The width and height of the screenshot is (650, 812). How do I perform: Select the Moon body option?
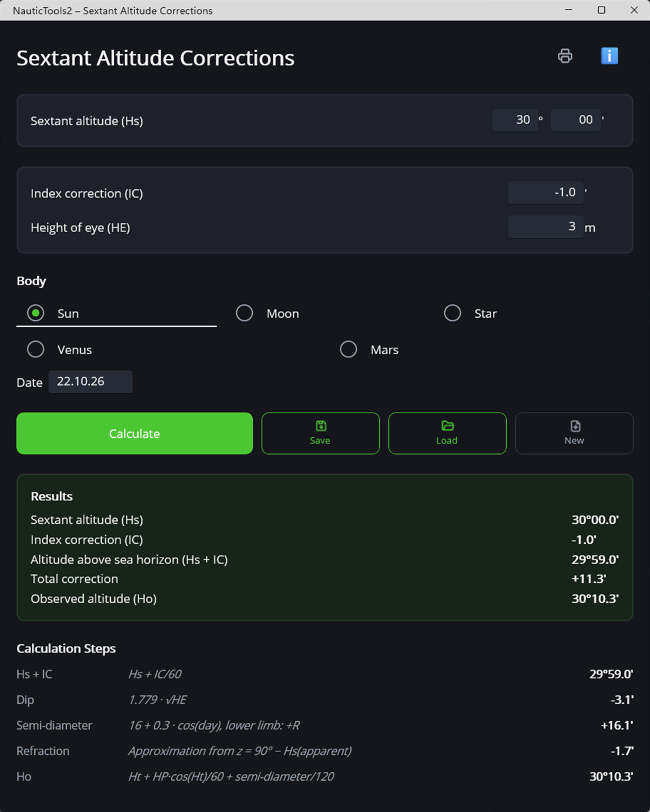244,313
